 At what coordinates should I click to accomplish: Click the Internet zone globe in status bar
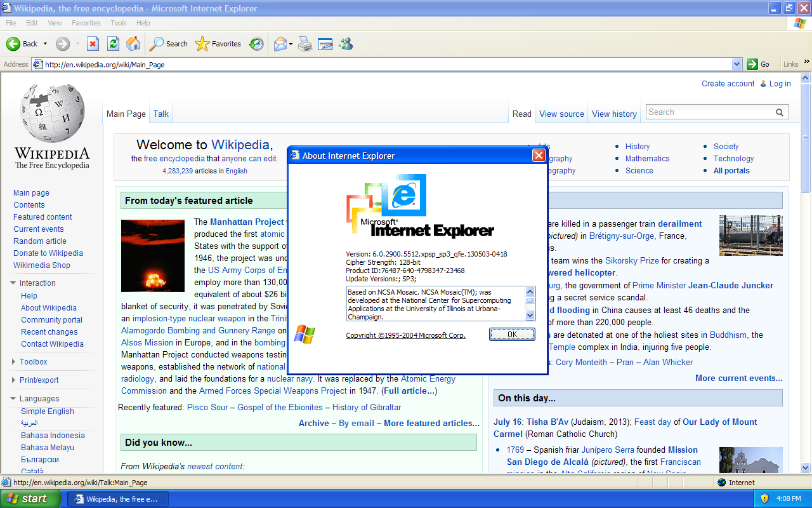click(x=721, y=483)
